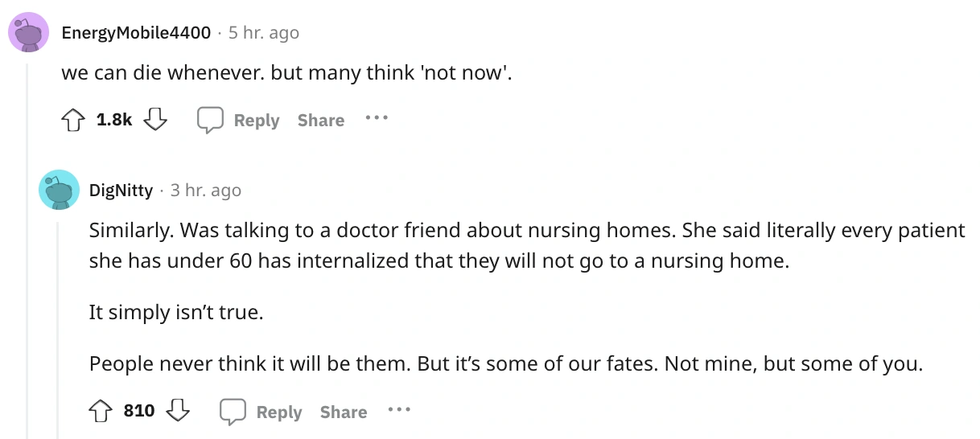
Task: Downvote DigNitty's comment
Action: click(177, 412)
